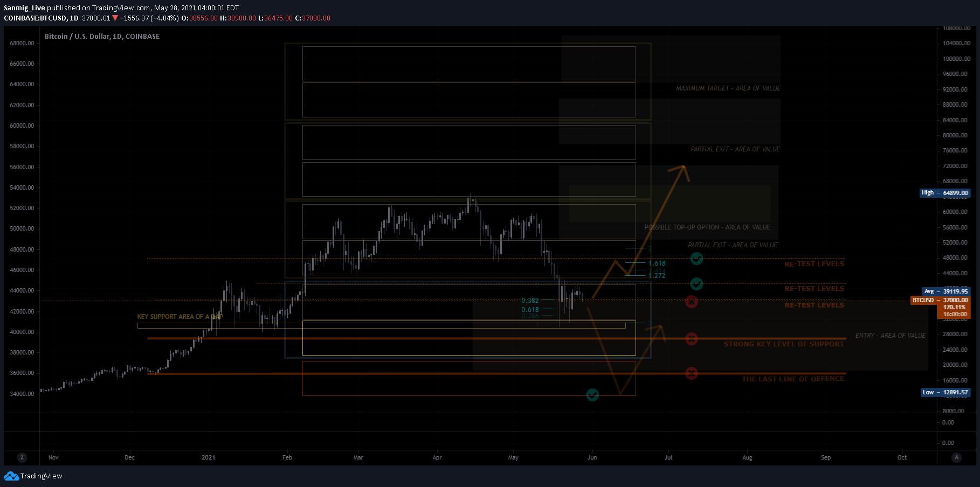Image resolution: width=980 pixels, height=487 pixels.
Task: Click the Z timezone icon on the time axis
Action: click(22, 457)
